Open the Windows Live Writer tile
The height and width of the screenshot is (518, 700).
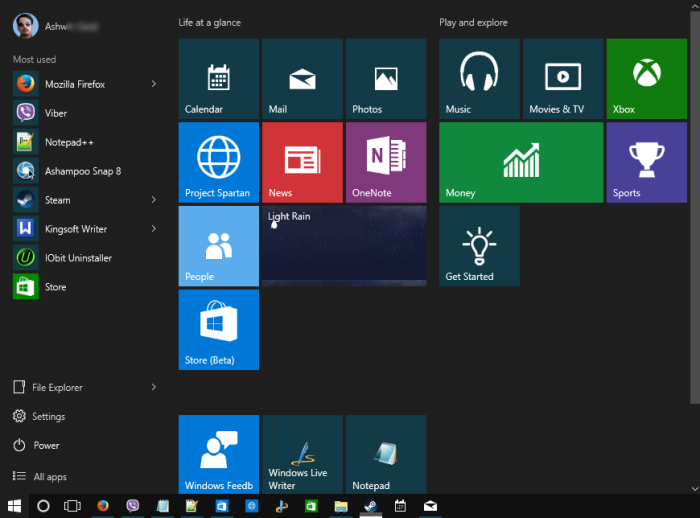click(x=302, y=454)
